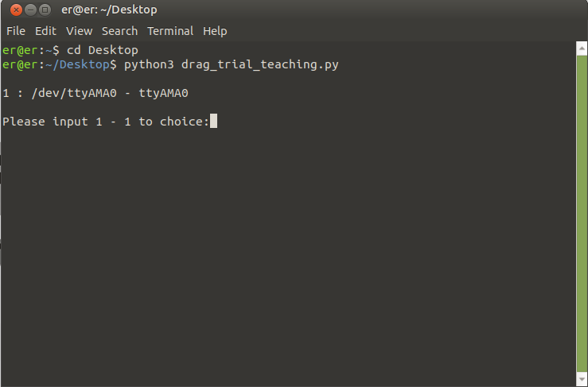
Task: Click the scrollbar up arrow
Action: pyautogui.click(x=581, y=48)
